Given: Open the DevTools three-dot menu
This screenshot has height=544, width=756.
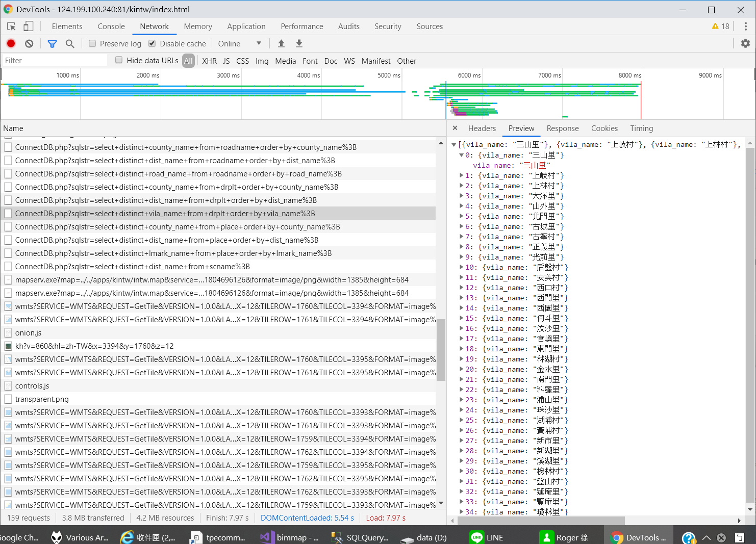Looking at the screenshot, I should pos(745,27).
